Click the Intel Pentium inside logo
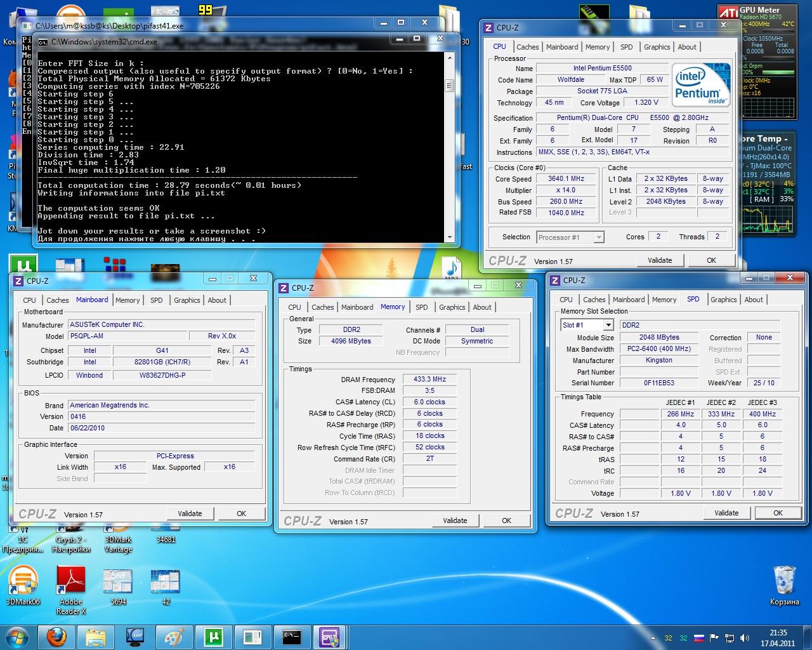This screenshot has height=650, width=812. (702, 84)
